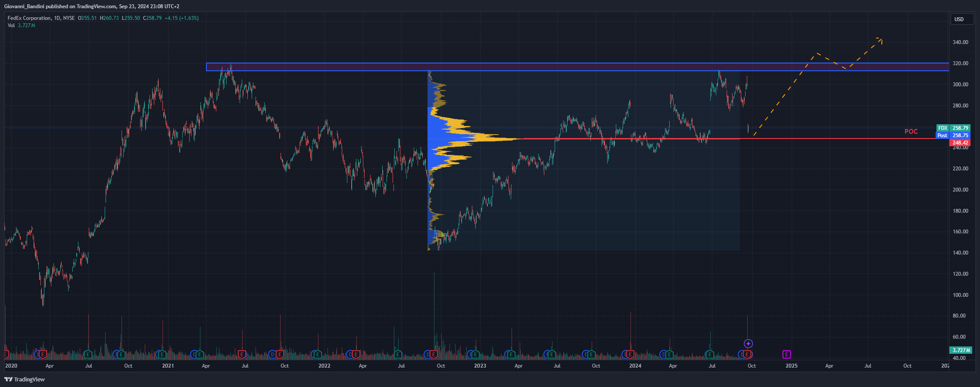The height and width of the screenshot is (387, 980).
Task: Select the blue resistance zone rectangle near 320
Action: [577, 67]
